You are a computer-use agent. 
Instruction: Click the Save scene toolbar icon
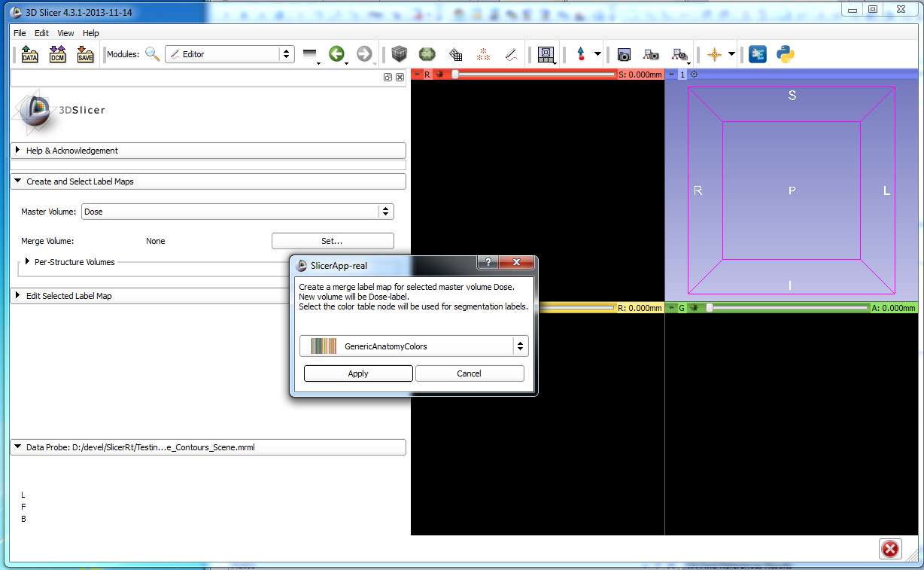pos(85,54)
